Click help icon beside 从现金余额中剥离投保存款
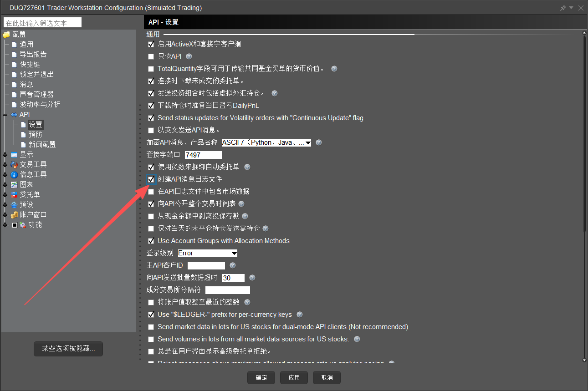The image size is (588, 391). click(245, 216)
